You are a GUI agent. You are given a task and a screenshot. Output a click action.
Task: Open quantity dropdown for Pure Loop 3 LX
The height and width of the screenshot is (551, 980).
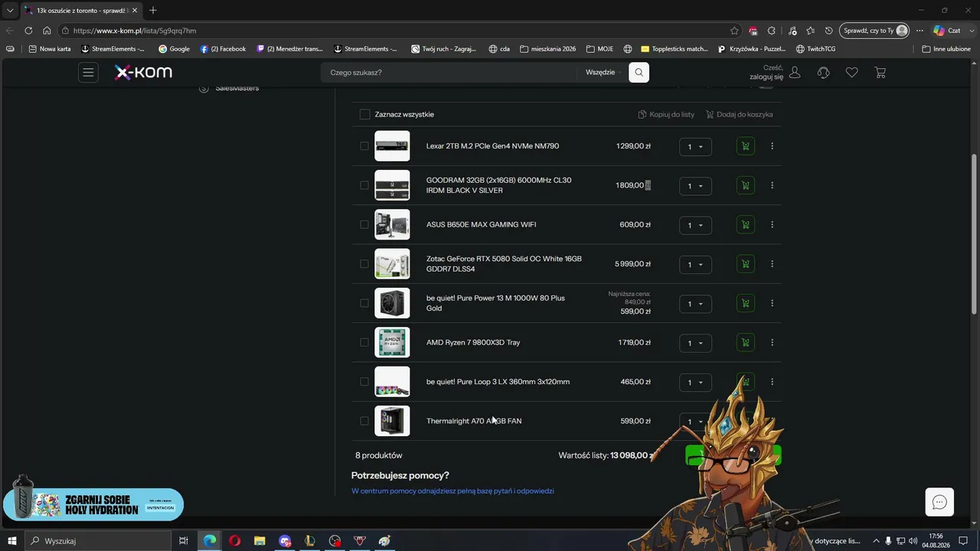click(695, 383)
